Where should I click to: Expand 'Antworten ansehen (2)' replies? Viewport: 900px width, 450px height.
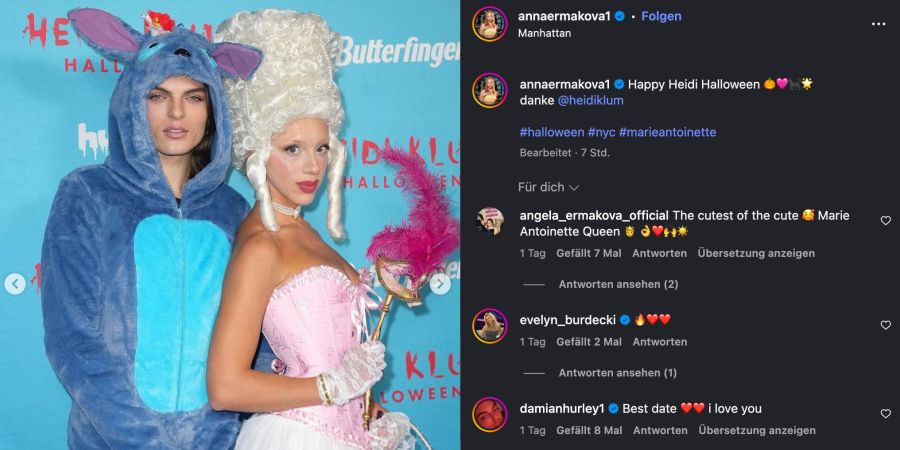coord(618,284)
